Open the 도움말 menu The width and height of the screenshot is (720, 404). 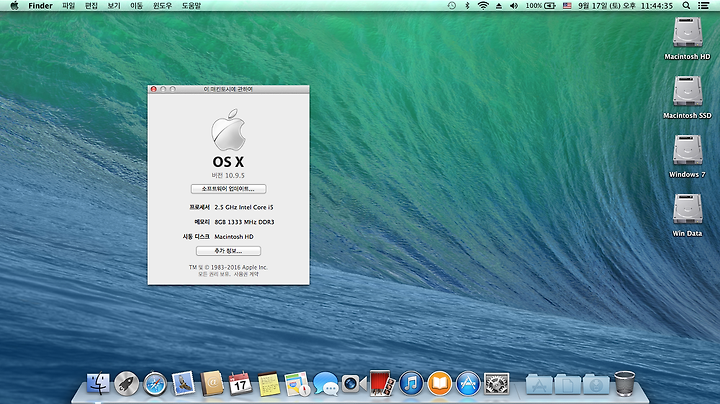click(x=191, y=6)
